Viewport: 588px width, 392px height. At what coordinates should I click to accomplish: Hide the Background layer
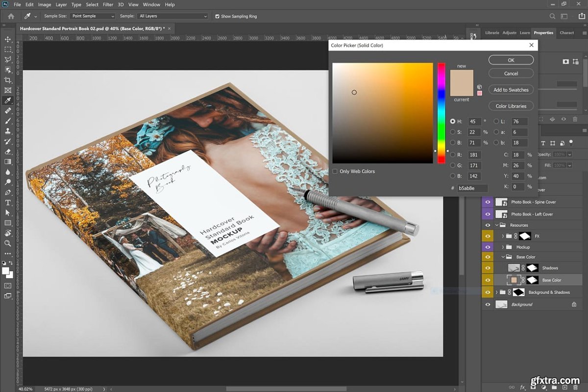[487, 304]
